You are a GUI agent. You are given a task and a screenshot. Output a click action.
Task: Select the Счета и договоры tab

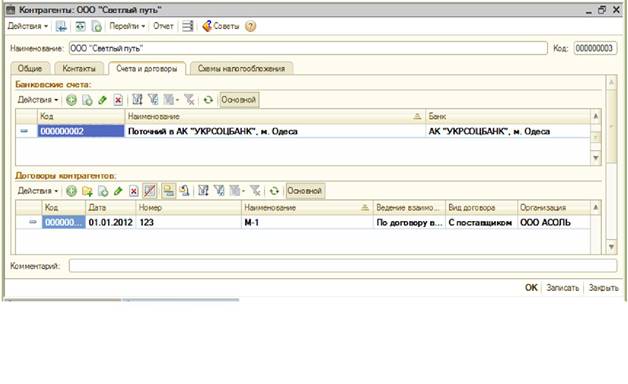click(x=147, y=68)
